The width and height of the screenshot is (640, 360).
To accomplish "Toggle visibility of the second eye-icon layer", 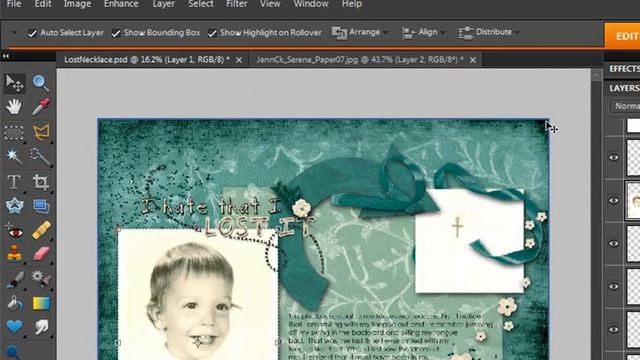I will [x=613, y=200].
